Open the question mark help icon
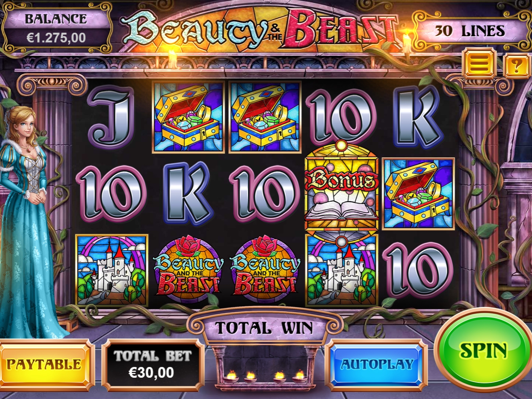The height and width of the screenshot is (399, 532). click(517, 65)
